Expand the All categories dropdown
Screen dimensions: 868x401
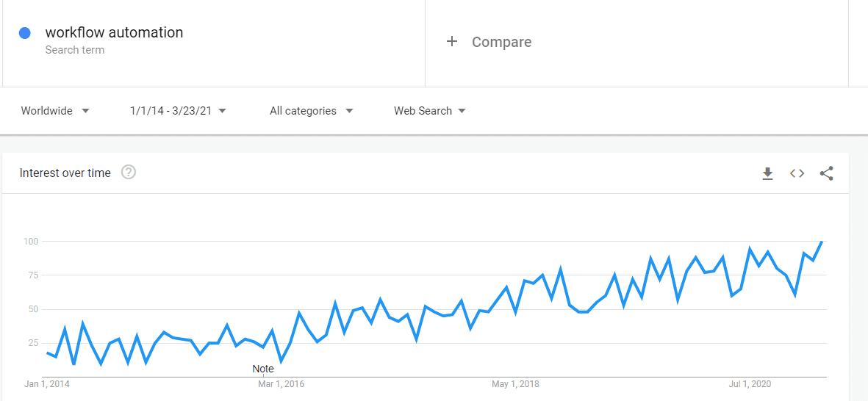[x=311, y=111]
